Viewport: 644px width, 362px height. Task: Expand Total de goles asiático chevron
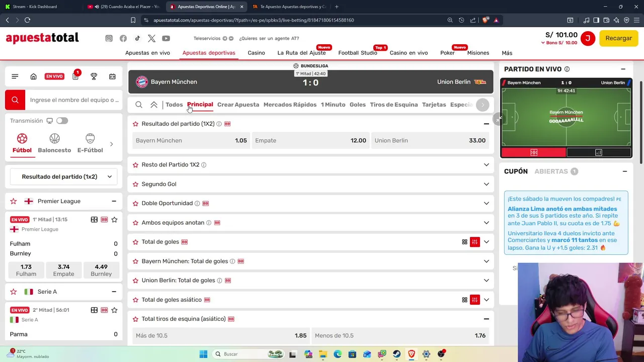tap(486, 300)
